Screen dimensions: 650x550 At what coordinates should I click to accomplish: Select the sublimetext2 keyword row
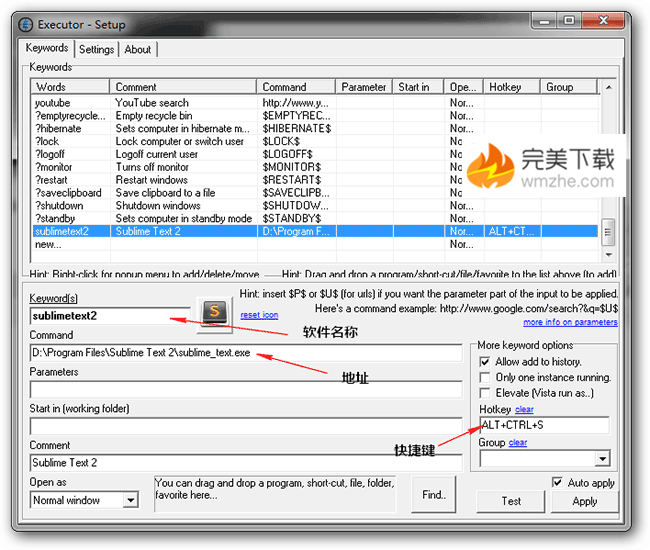pos(315,231)
